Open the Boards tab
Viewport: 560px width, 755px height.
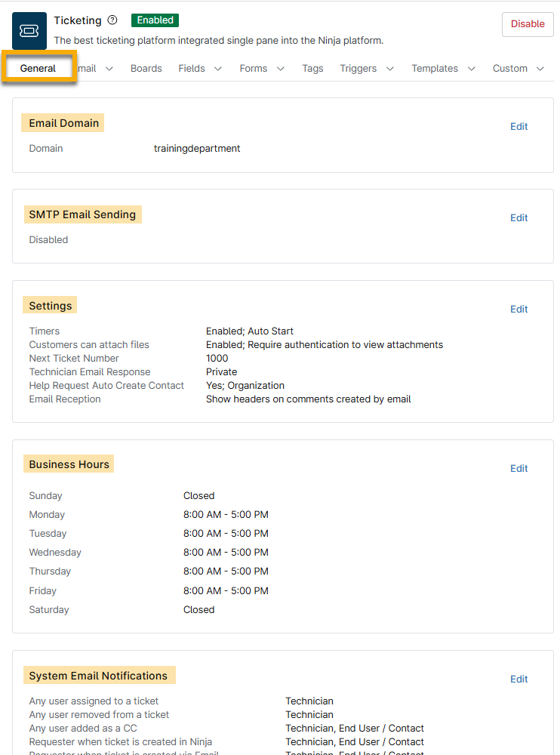point(146,68)
